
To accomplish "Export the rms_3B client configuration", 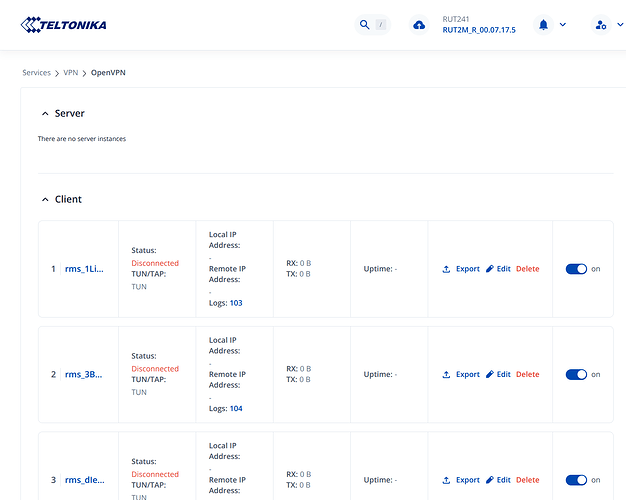I will click(x=461, y=374).
